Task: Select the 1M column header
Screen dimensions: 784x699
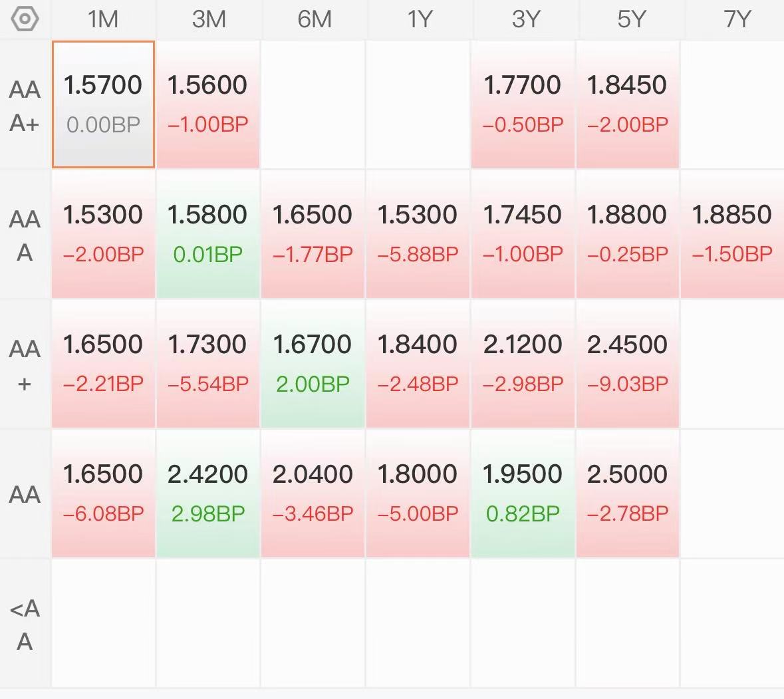Action: pyautogui.click(x=103, y=19)
